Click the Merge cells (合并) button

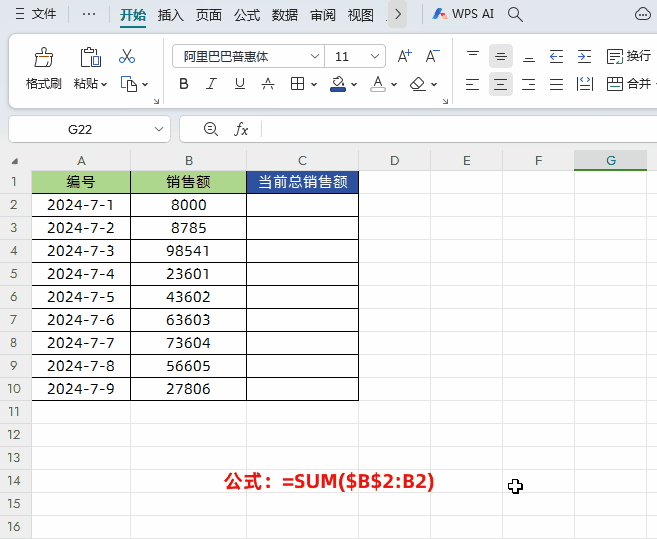[x=629, y=84]
